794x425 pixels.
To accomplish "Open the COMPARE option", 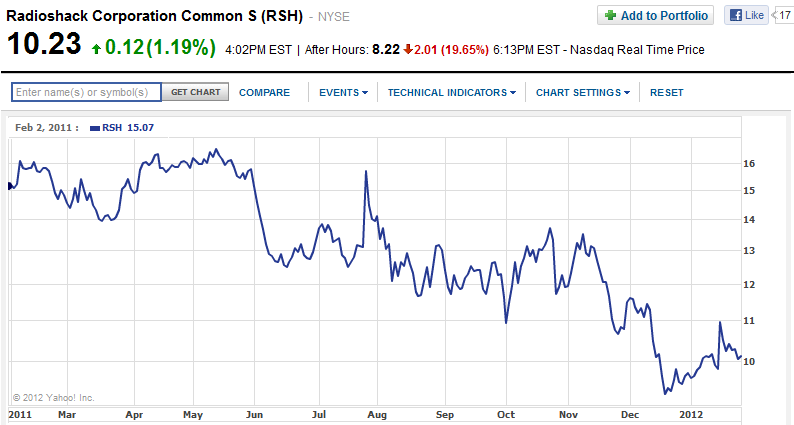I will click(x=264, y=93).
